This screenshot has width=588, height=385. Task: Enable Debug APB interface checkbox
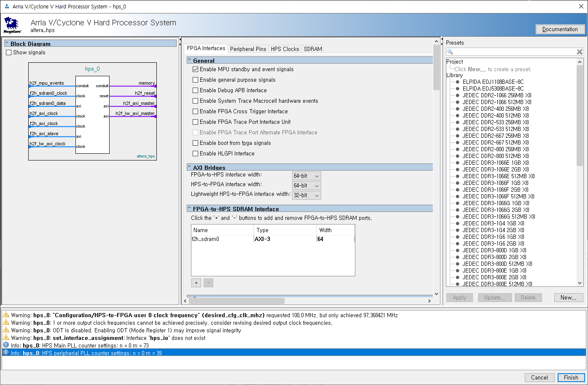click(x=195, y=90)
